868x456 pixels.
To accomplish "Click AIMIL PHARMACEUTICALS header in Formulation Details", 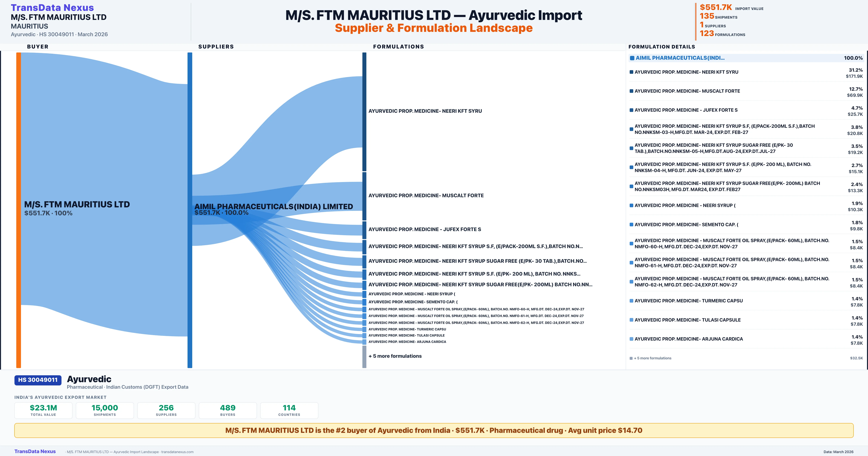I will pos(680,58).
